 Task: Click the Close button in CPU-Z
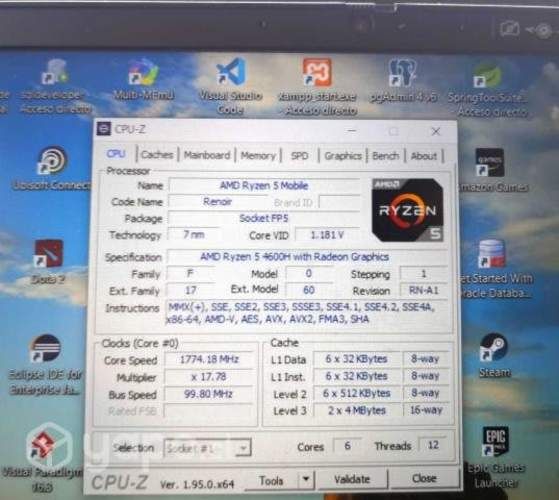tap(424, 478)
